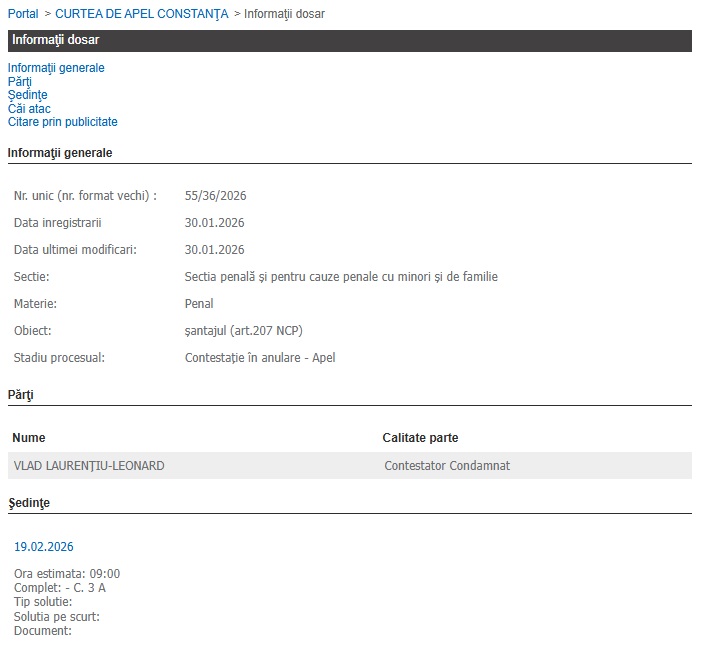Click the Nume column header
This screenshot has width=704, height=655.
pos(28,438)
